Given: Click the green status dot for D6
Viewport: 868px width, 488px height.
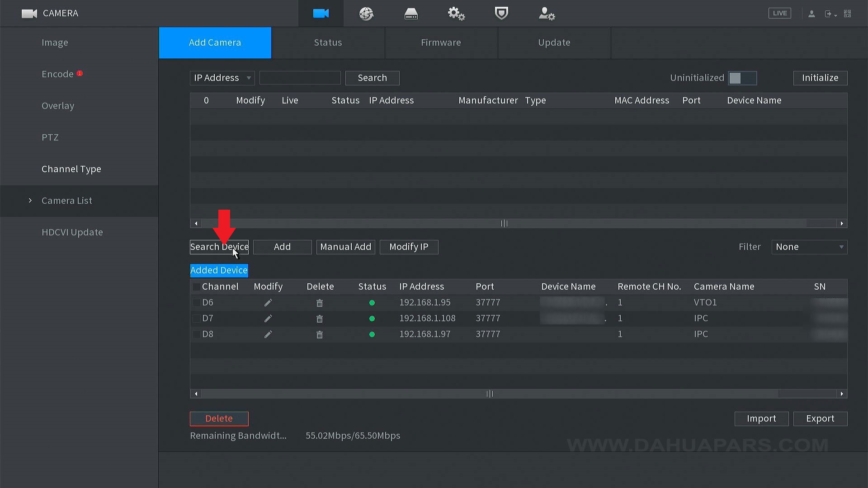Looking at the screenshot, I should tap(372, 303).
